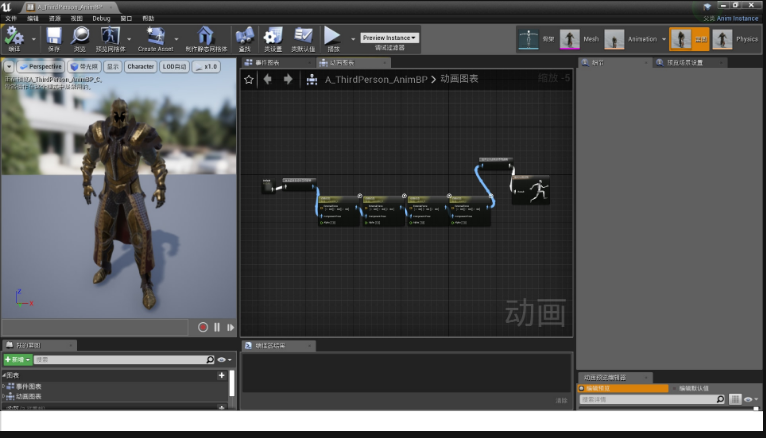Switch to Mesh editing mode
The height and width of the screenshot is (438, 766).
click(x=570, y=39)
